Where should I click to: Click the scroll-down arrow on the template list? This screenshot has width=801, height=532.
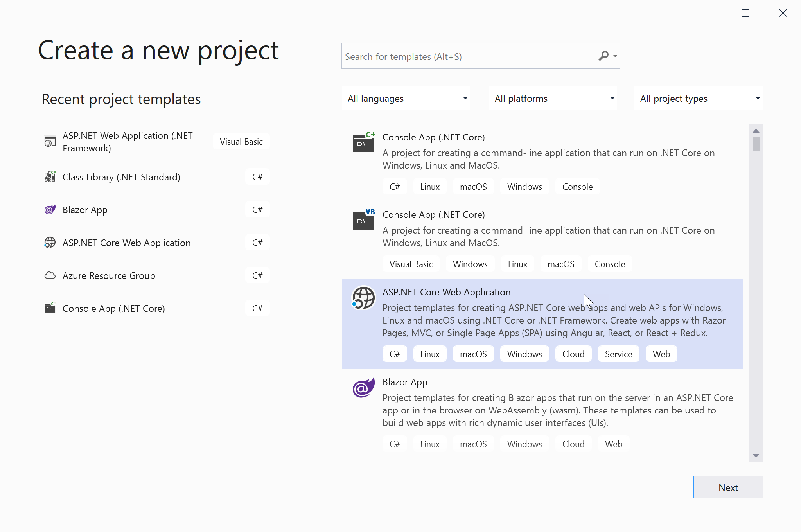coord(756,455)
